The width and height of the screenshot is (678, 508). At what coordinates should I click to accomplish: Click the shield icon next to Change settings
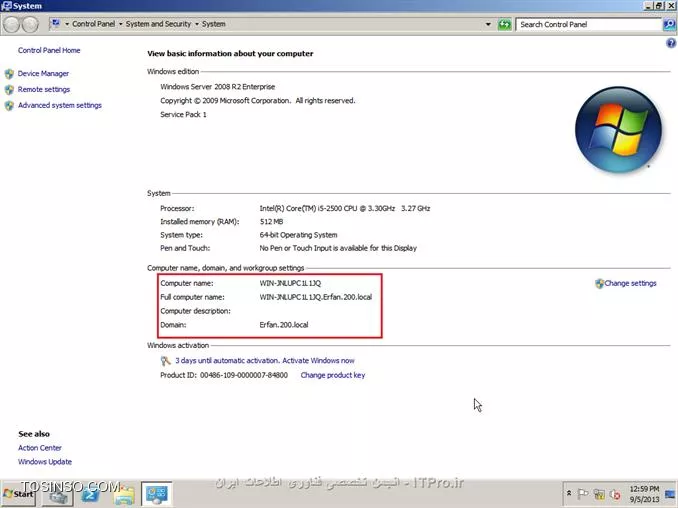point(599,284)
